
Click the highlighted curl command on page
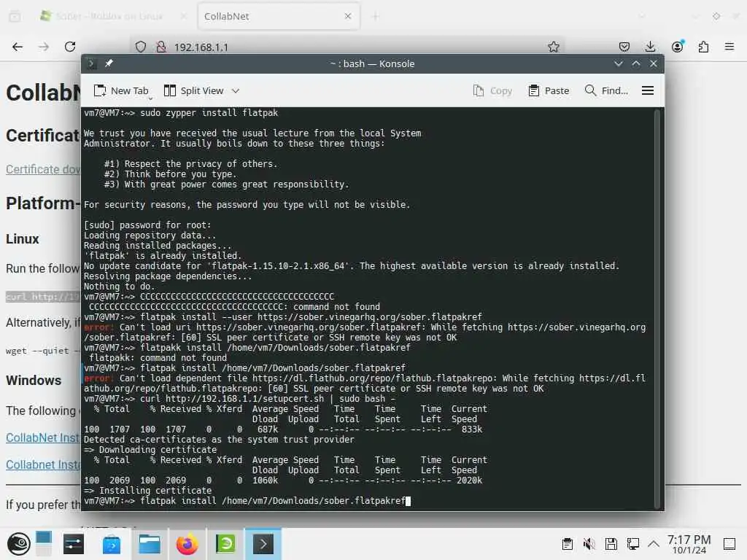[43, 297]
